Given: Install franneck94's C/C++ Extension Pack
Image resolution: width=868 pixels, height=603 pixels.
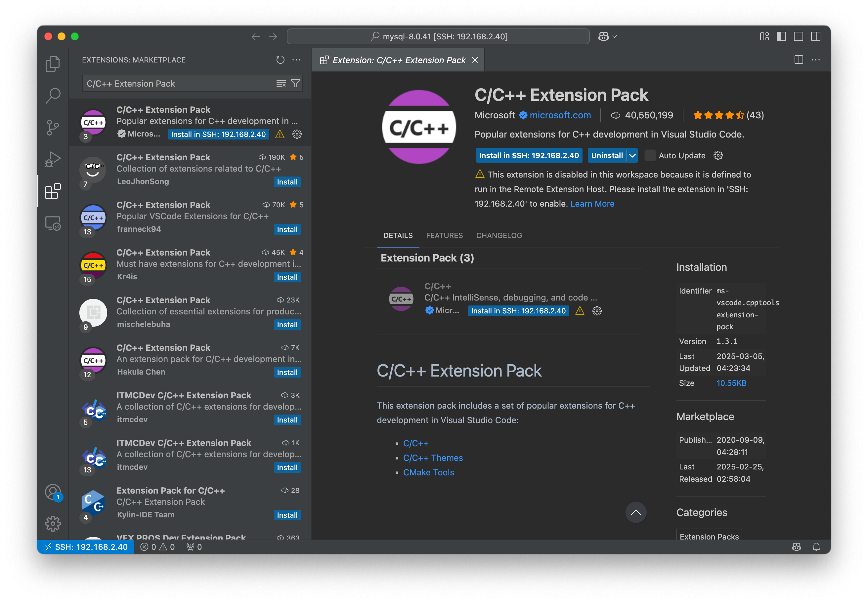Looking at the screenshot, I should [x=287, y=229].
